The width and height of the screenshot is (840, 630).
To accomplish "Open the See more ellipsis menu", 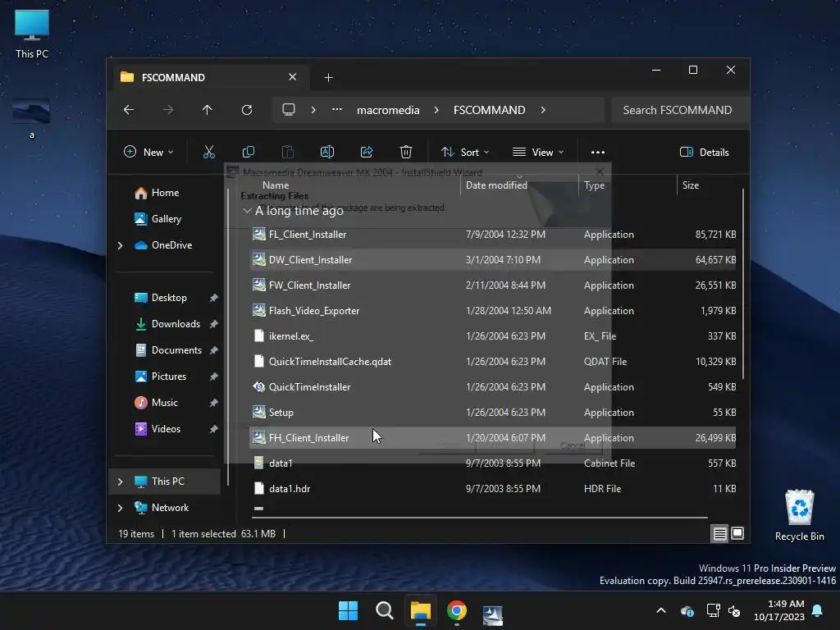I will [598, 152].
